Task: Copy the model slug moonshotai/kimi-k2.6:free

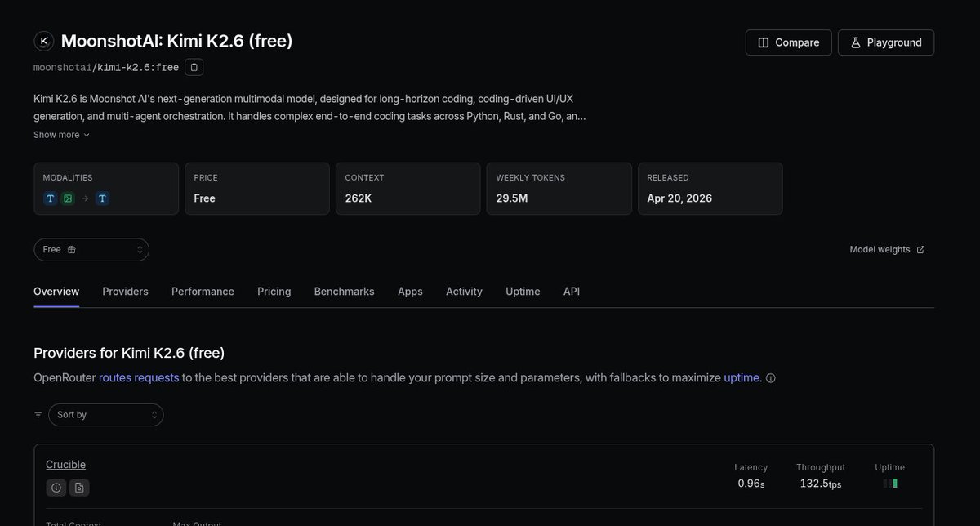Action: point(194,67)
